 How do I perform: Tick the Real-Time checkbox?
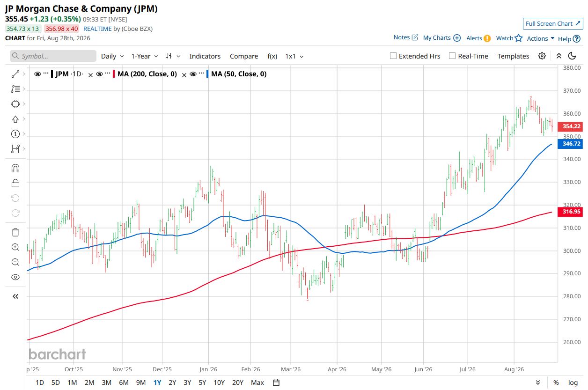click(452, 56)
